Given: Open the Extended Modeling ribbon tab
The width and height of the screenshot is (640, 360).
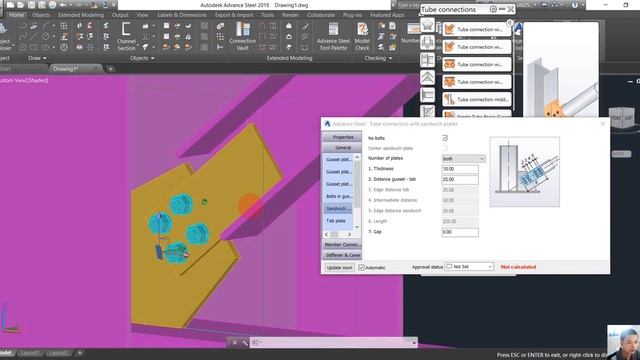Looking at the screenshot, I should point(81,15).
